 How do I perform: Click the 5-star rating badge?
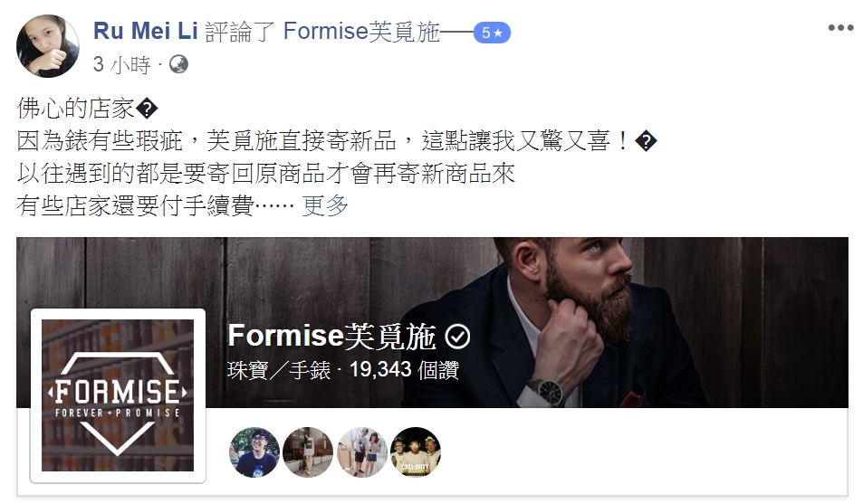(x=492, y=33)
